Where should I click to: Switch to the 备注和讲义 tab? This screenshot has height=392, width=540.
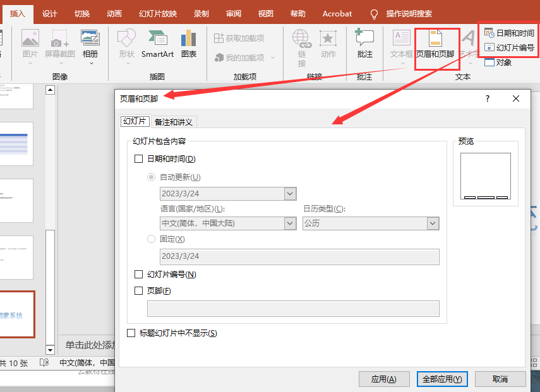point(174,122)
